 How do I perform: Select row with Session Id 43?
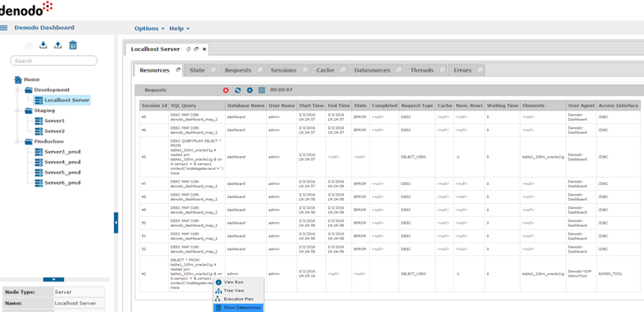click(x=390, y=157)
